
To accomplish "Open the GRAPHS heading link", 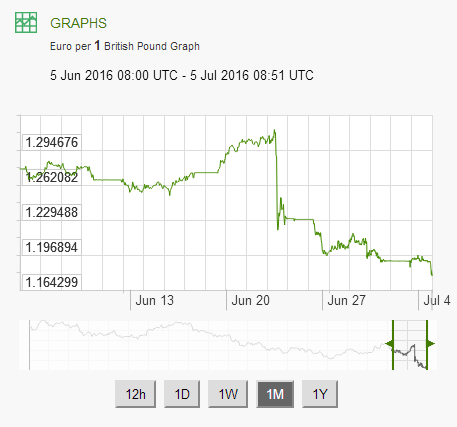I will [78, 23].
